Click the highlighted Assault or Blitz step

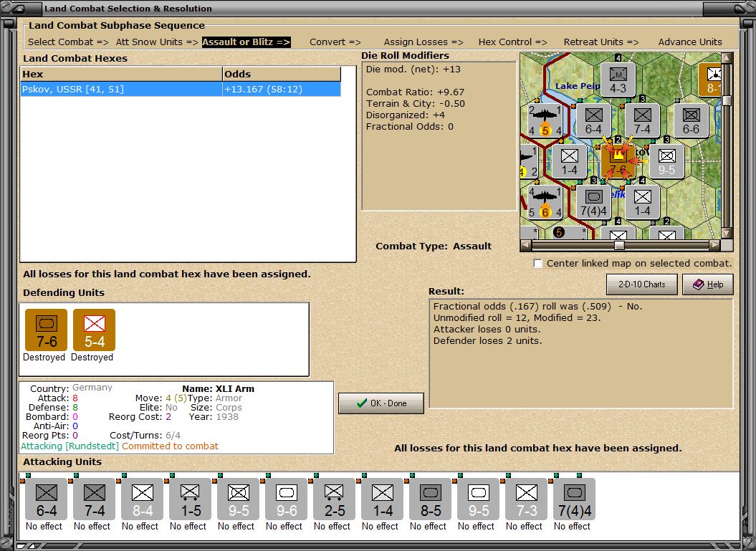point(246,42)
